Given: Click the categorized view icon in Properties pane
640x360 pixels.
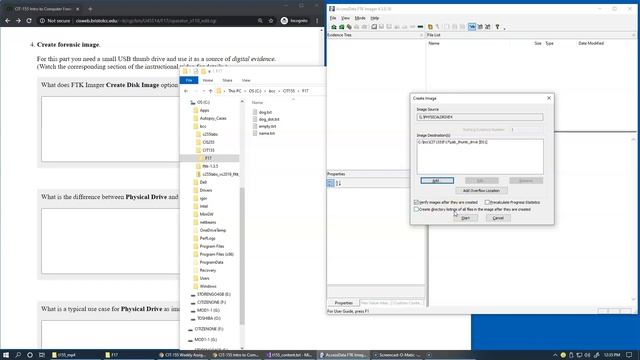Looking at the screenshot, I should 331,184.
